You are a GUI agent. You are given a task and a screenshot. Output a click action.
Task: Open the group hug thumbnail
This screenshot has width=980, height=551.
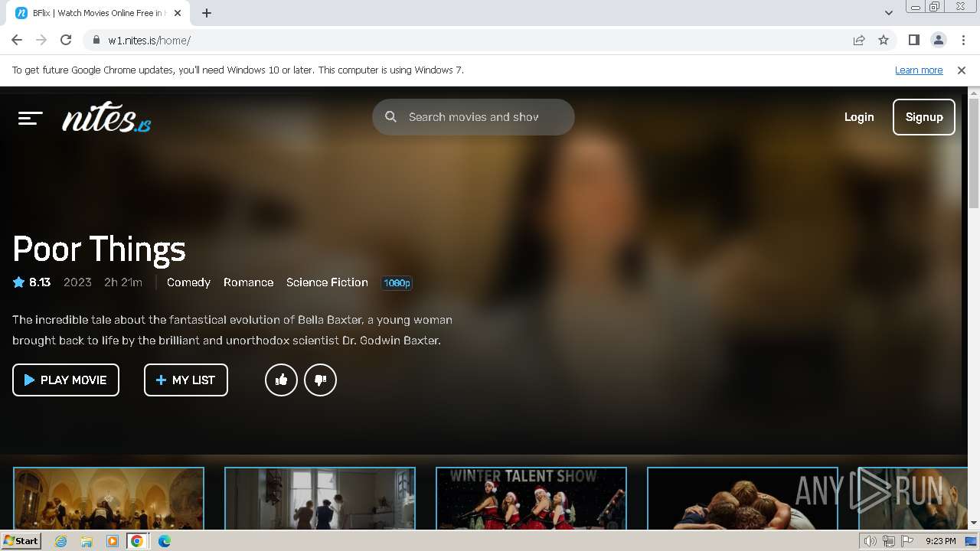[x=743, y=498]
